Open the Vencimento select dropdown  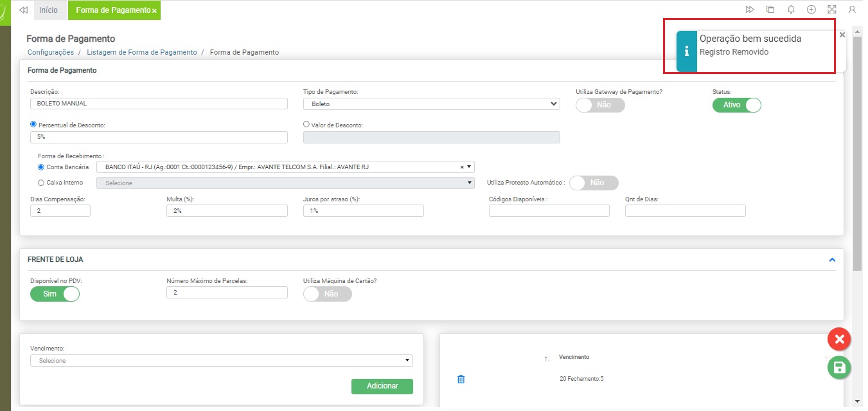click(221, 361)
